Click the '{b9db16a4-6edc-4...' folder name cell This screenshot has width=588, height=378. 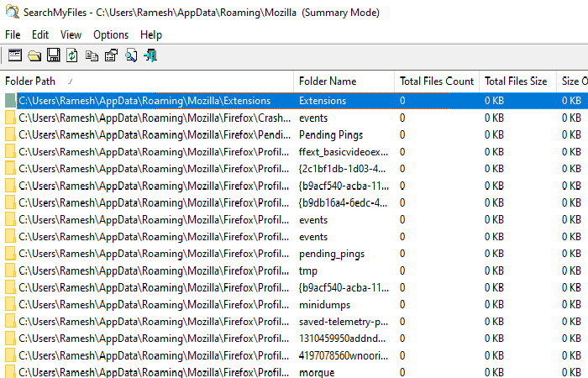tap(343, 203)
